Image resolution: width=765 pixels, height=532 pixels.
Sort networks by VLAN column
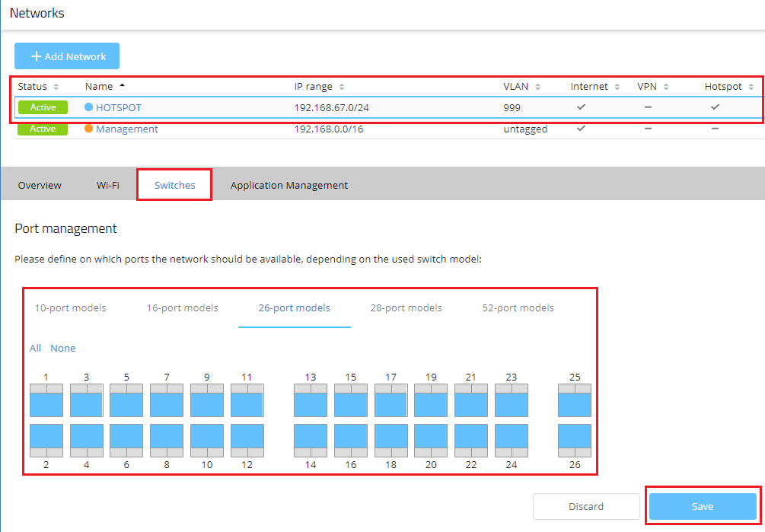point(521,87)
